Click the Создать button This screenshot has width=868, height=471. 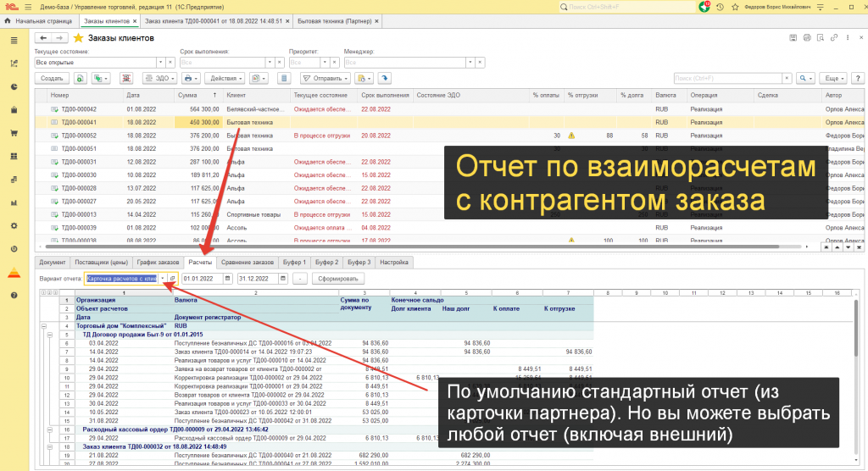[52, 79]
